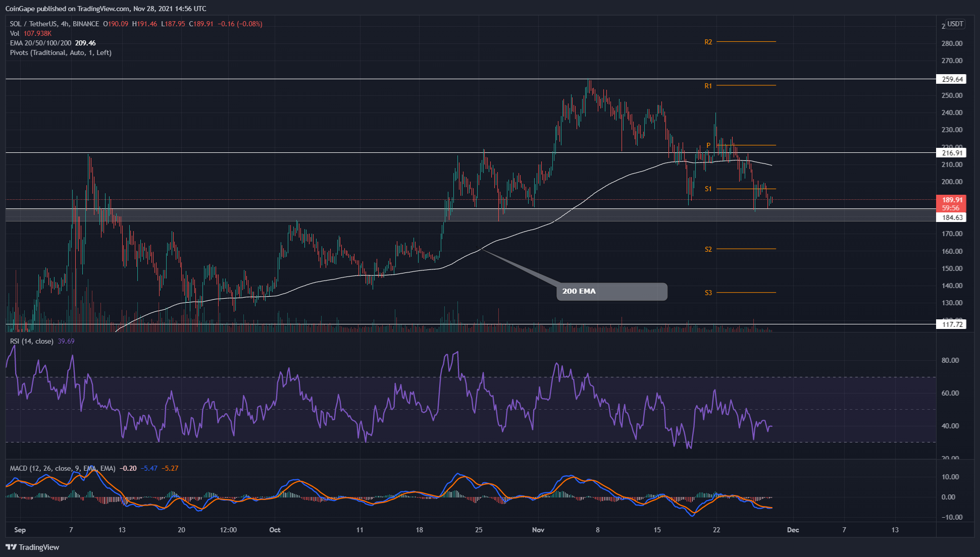Open the USDT currency selector
Screen dimensions: 980x557
[x=955, y=24]
